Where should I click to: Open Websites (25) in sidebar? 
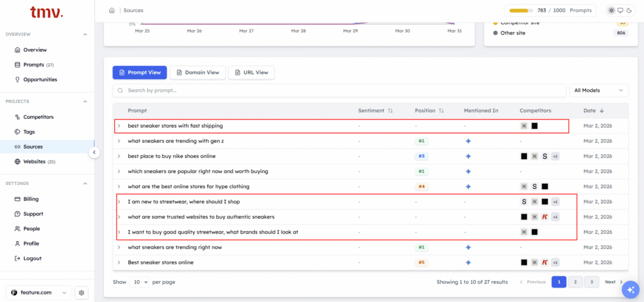(x=39, y=162)
